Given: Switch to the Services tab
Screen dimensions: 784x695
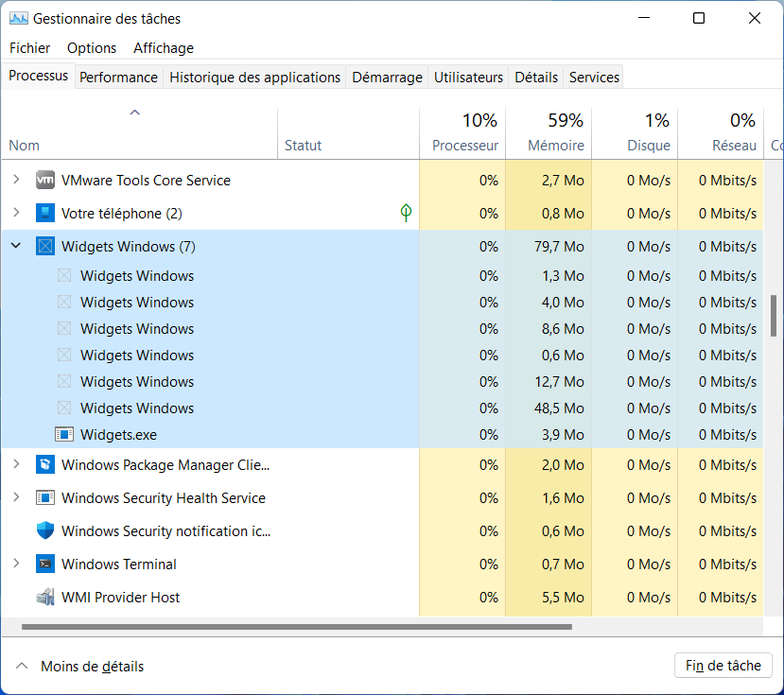Looking at the screenshot, I should pyautogui.click(x=594, y=78).
